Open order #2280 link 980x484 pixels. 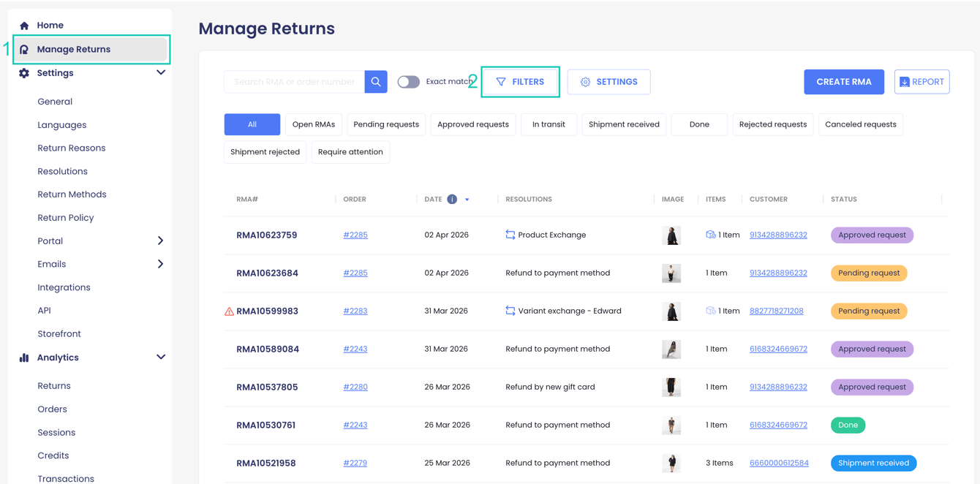tap(355, 387)
